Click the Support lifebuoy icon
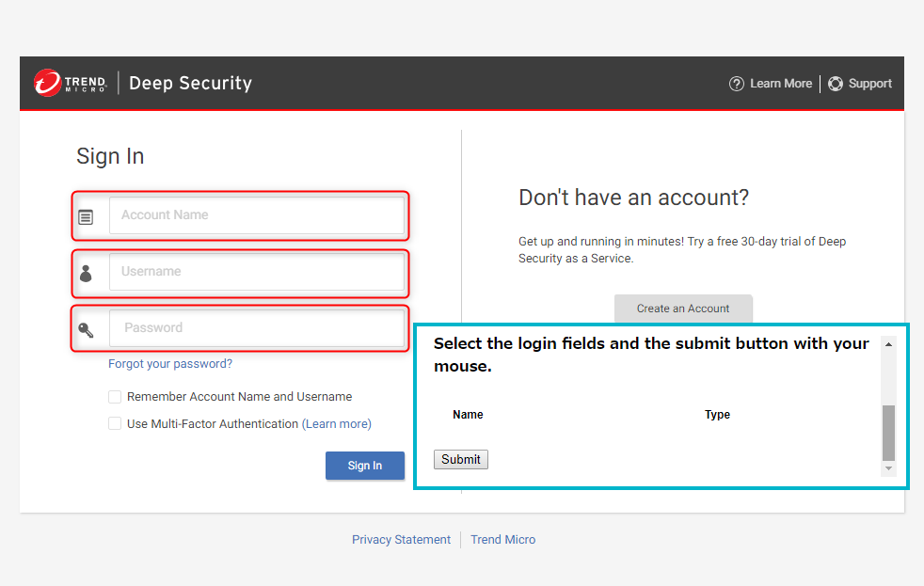The height and width of the screenshot is (586, 924). pyautogui.click(x=836, y=84)
